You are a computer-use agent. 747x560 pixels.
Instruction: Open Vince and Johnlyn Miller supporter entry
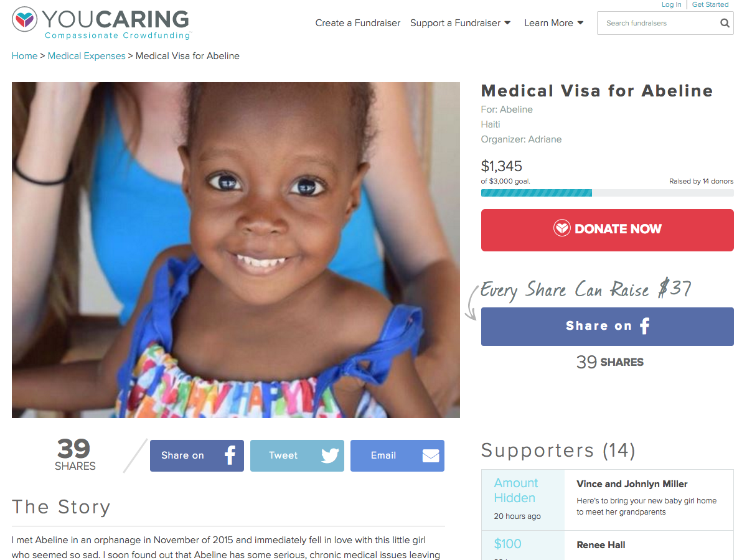coord(608,500)
